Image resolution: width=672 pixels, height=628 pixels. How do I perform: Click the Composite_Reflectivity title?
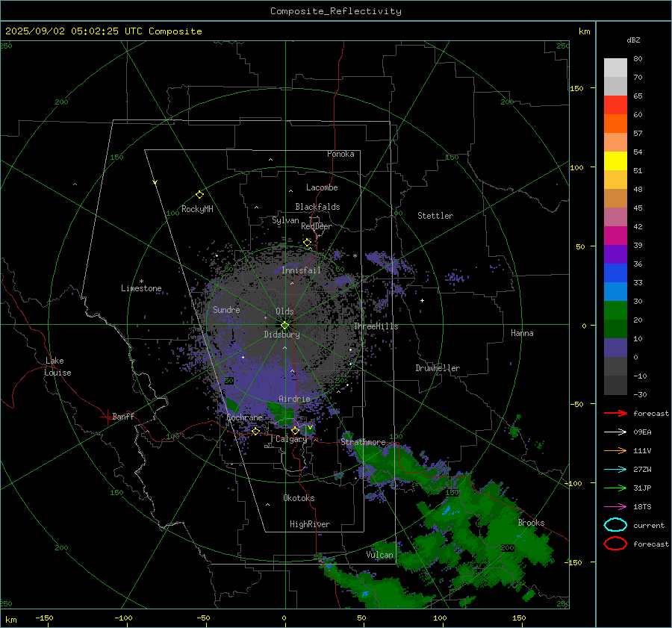(x=336, y=11)
